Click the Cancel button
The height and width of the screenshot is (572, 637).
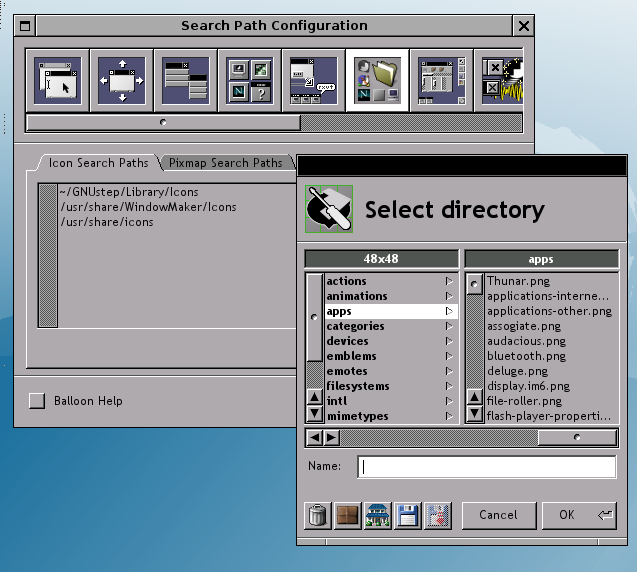[499, 516]
